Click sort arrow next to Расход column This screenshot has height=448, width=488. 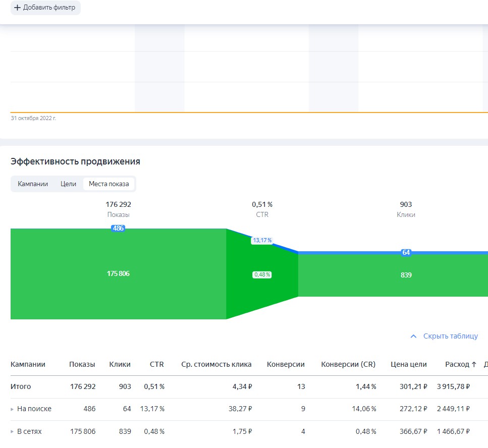[x=474, y=364]
